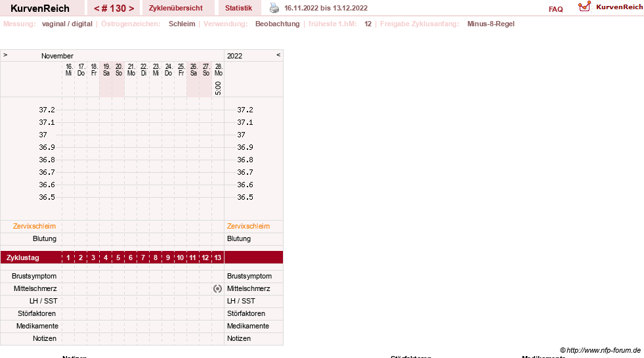Click the right Medikamente label
Viewport: 644px width, 358px height.
[x=248, y=326]
